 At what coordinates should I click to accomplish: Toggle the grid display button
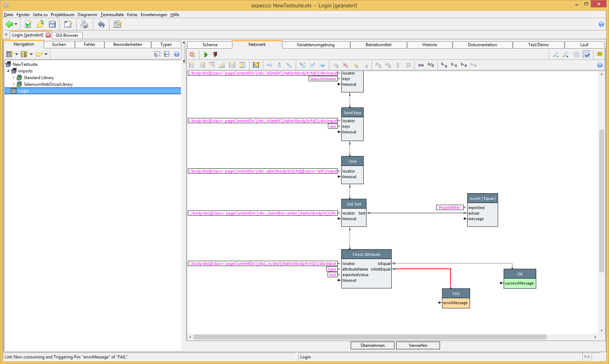[x=577, y=55]
